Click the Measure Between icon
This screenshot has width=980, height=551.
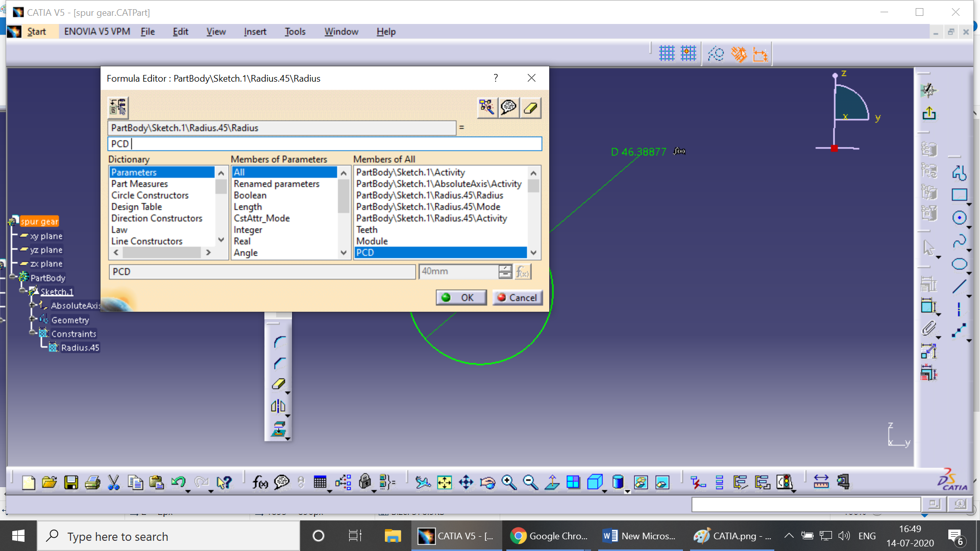click(821, 482)
